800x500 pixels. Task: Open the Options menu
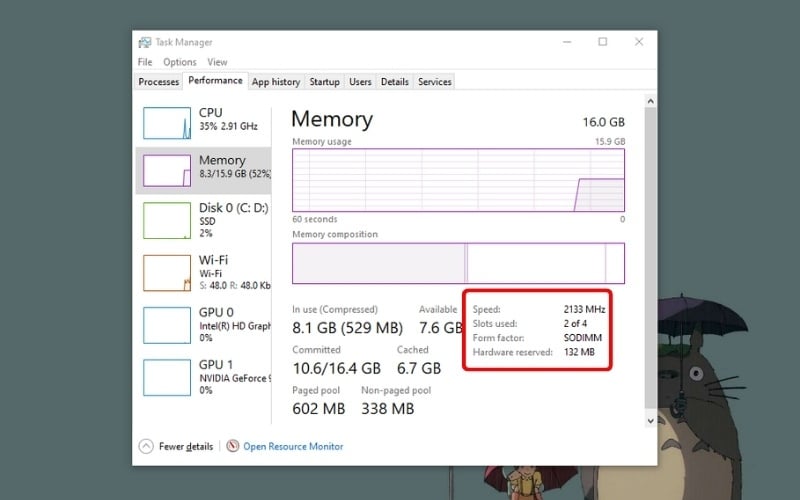[180, 62]
